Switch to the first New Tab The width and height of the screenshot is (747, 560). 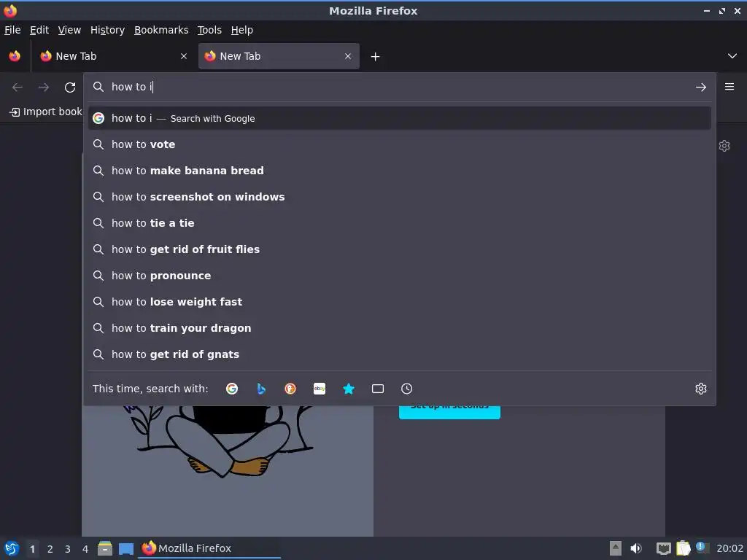pos(115,56)
